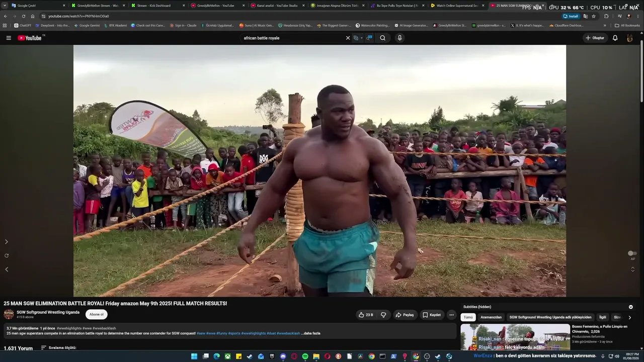
Task: Save the video with Kaydet
Action: tap(432, 315)
